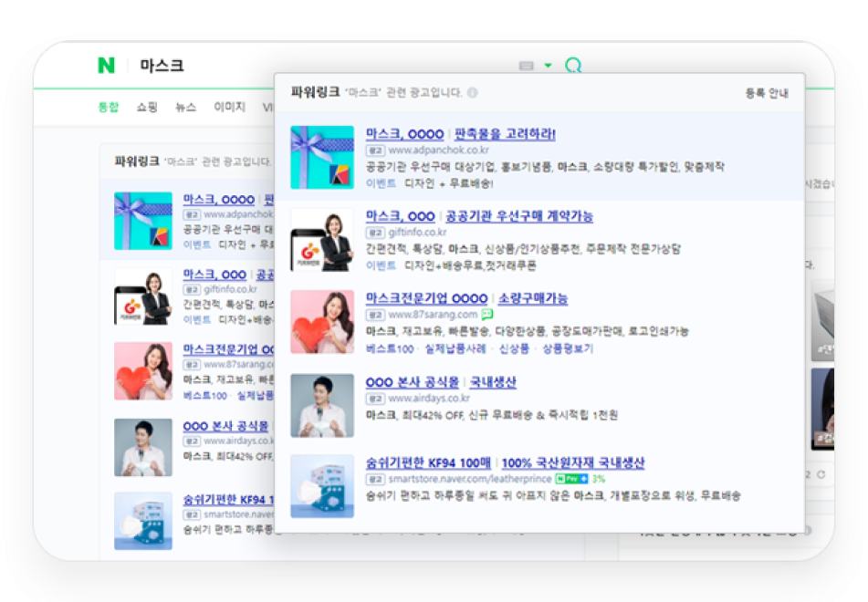Viewport: 868px width, 602px height.
Task: Click the 등록 안내 link in the popup
Action: [x=767, y=93]
